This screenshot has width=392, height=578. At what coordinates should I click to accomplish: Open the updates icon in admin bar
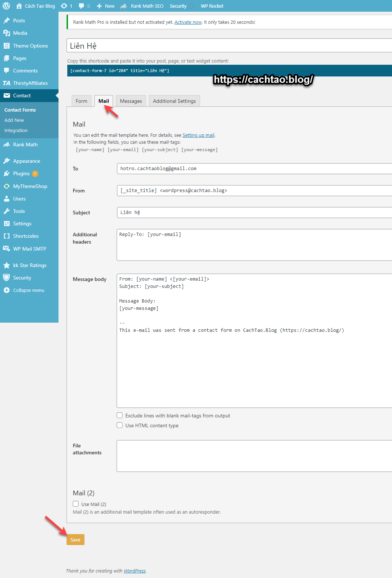64,6
